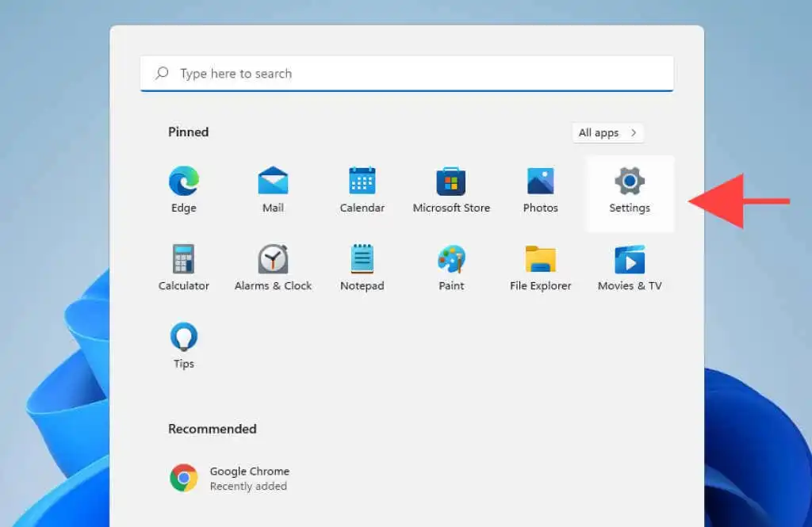
Task: Click the Pinned section heading
Action: coord(189,132)
